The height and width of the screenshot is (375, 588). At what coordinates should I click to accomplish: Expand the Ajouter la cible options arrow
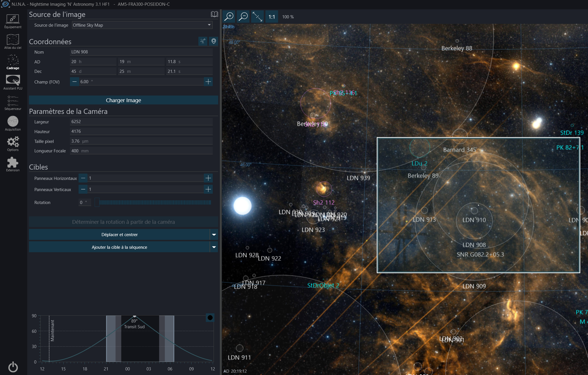pyautogui.click(x=214, y=247)
